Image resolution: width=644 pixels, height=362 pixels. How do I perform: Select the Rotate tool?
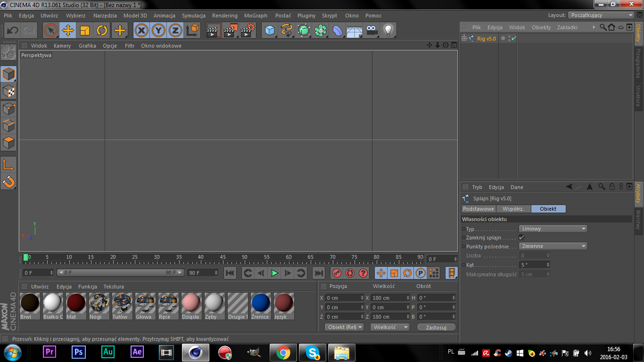click(x=102, y=31)
